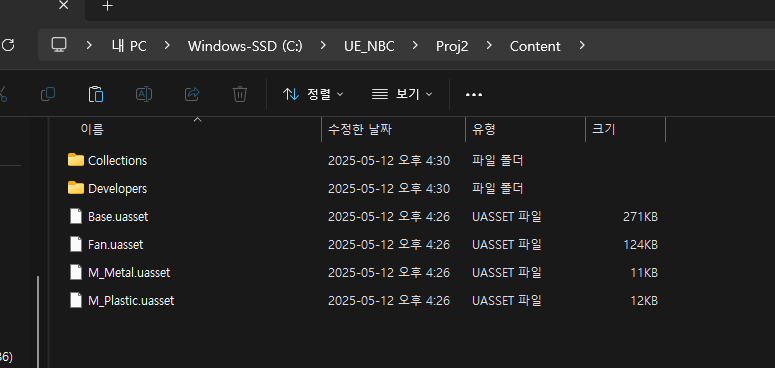The width and height of the screenshot is (775, 368).
Task: Click the Content breadcrumb
Action: [535, 46]
